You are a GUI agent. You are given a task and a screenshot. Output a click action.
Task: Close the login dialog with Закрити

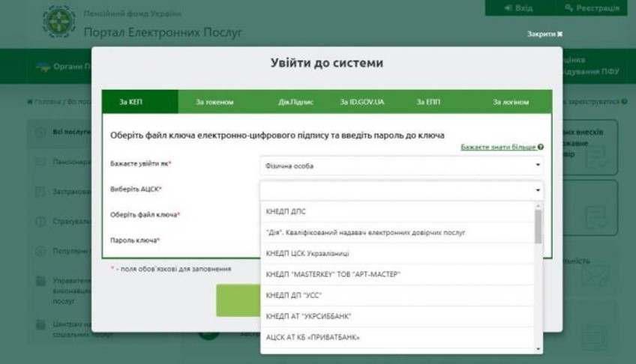[x=544, y=34]
